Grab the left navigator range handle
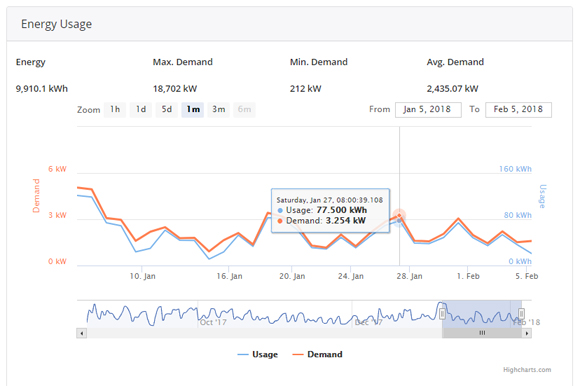This screenshot has width=580, height=386. [442, 314]
